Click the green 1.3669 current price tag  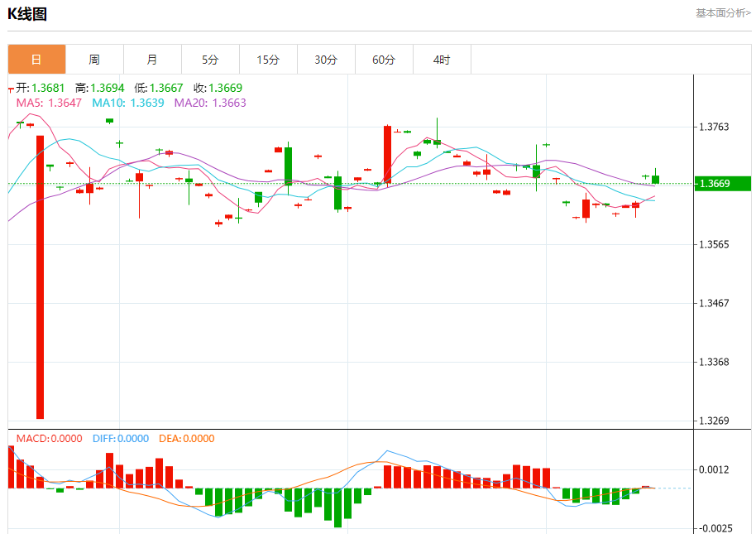pyautogui.click(x=722, y=183)
